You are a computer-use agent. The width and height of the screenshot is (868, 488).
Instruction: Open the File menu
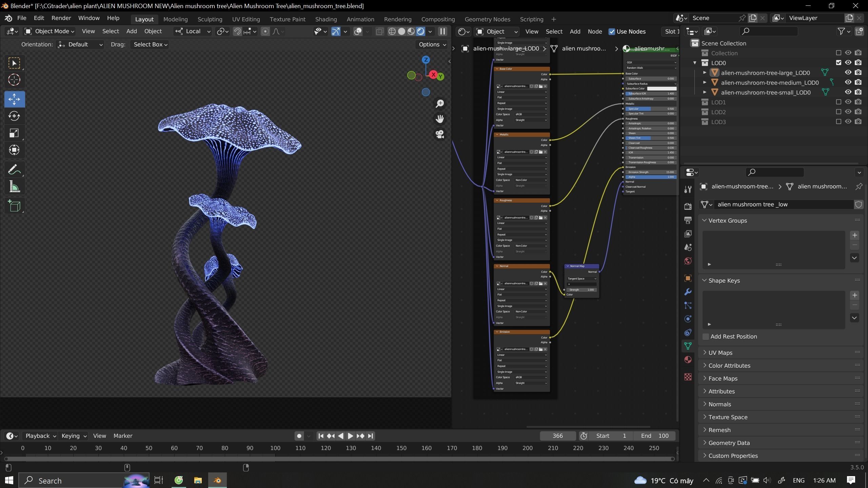tap(21, 18)
